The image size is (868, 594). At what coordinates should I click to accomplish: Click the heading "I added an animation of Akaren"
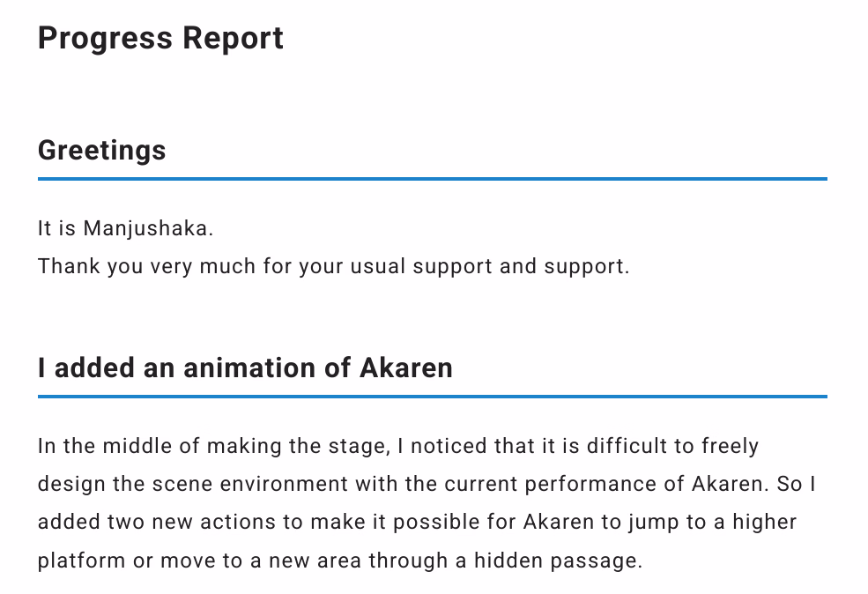245,368
